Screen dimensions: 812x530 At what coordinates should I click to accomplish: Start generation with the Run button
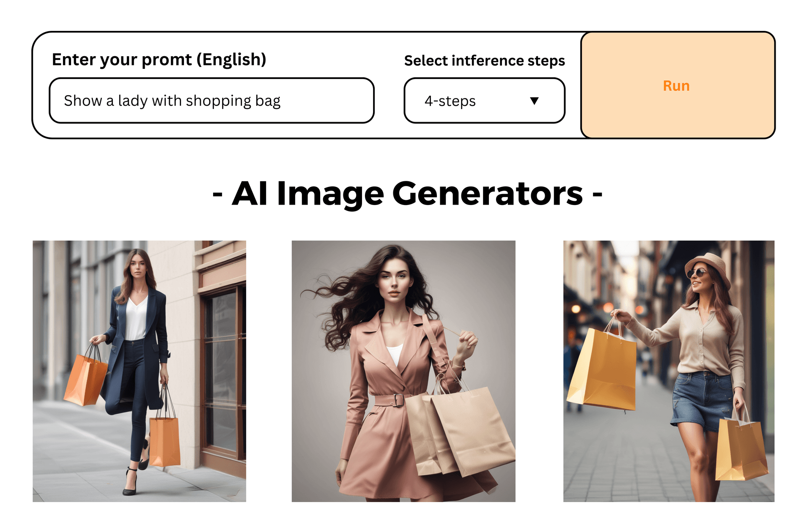pos(678,85)
